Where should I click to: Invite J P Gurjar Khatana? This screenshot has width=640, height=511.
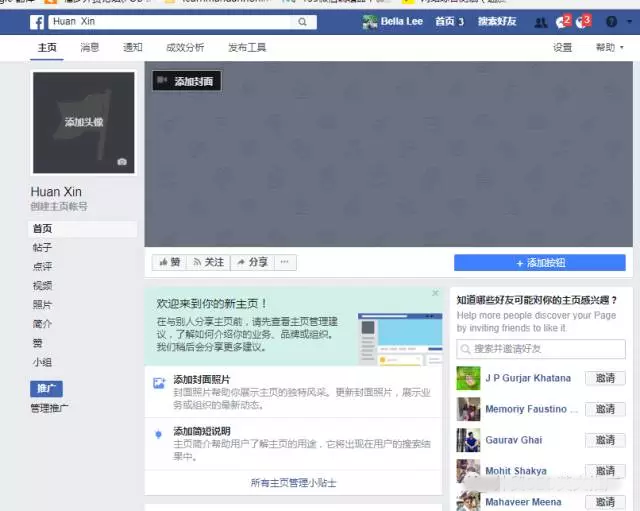click(x=605, y=378)
